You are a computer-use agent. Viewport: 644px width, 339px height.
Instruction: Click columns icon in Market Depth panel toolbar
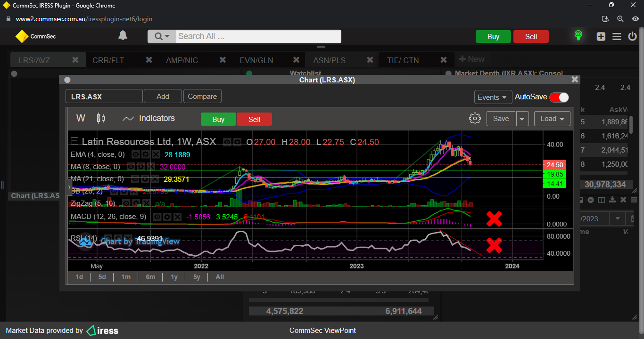click(602, 200)
